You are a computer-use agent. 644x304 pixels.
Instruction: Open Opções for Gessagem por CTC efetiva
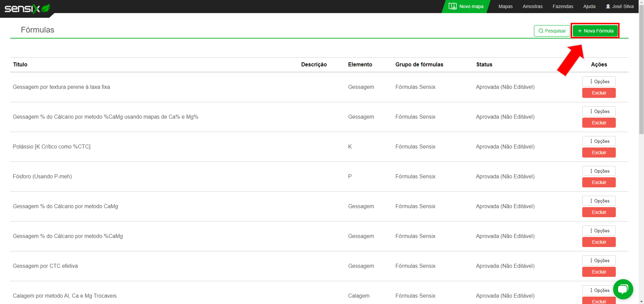599,260
